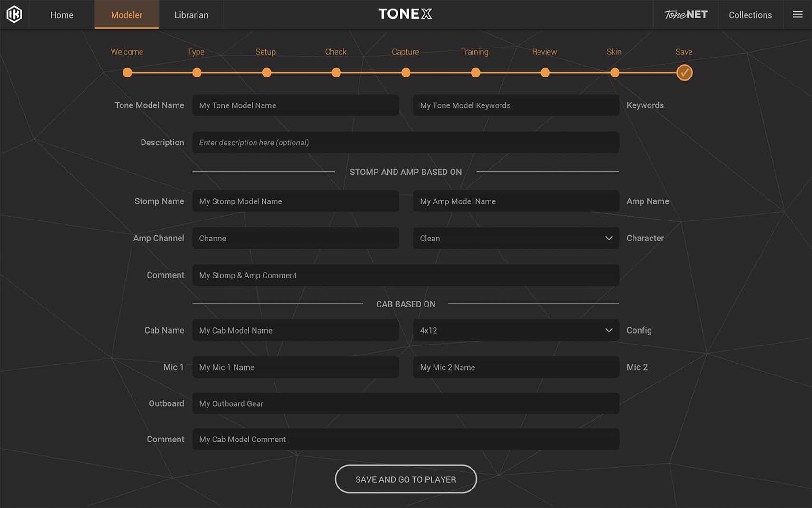Viewport: 812px width, 508px height.
Task: Click the Training step label
Action: [x=474, y=52]
